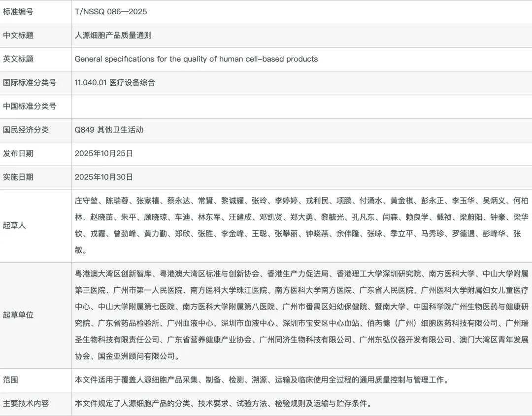Click the 英文标题 row label

tap(18, 59)
